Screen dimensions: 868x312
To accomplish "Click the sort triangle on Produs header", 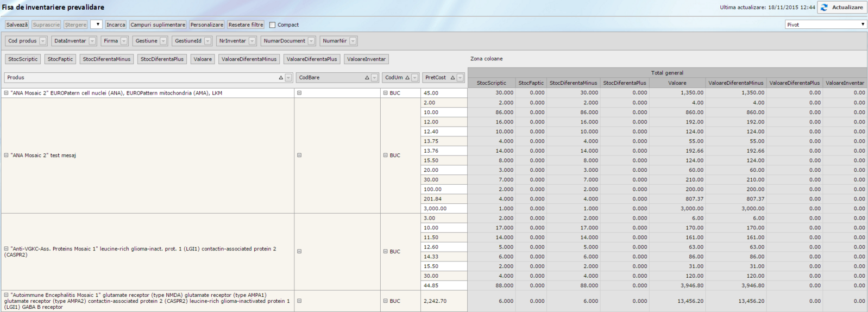I will 281,78.
